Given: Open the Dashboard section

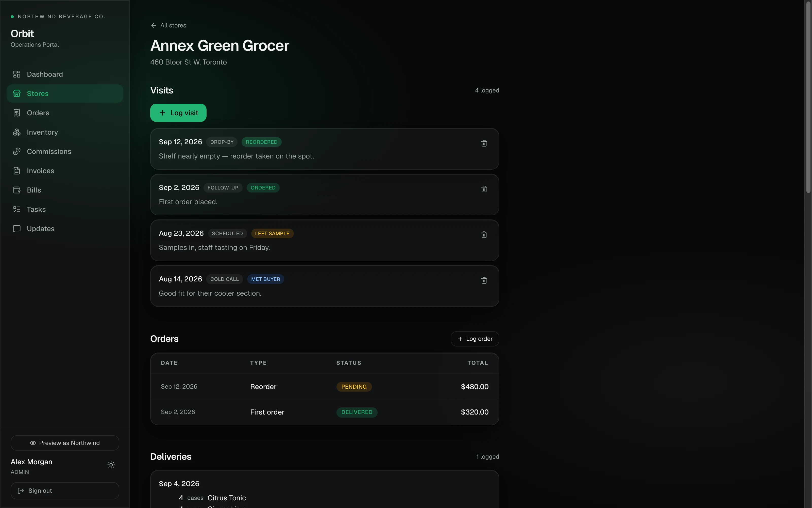Looking at the screenshot, I should pyautogui.click(x=65, y=74).
